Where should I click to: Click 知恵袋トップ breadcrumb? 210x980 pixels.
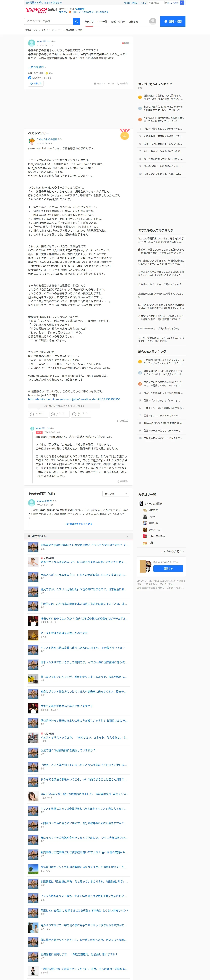click(x=31, y=30)
